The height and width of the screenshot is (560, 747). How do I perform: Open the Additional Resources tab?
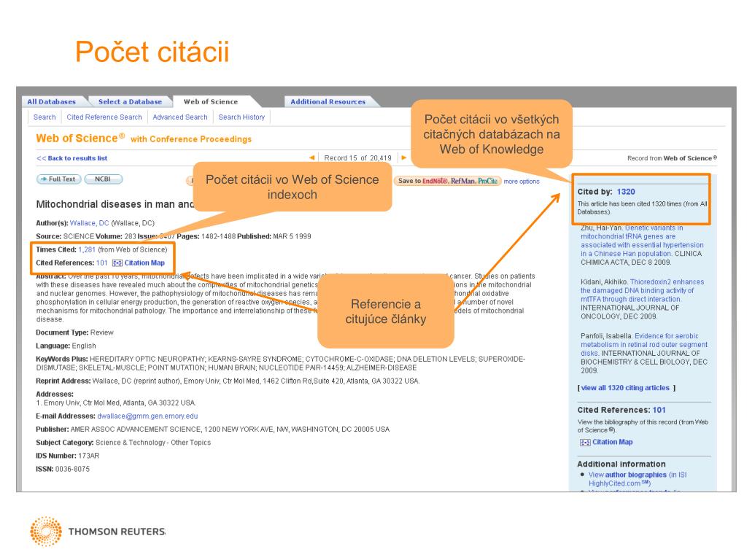coord(328,101)
